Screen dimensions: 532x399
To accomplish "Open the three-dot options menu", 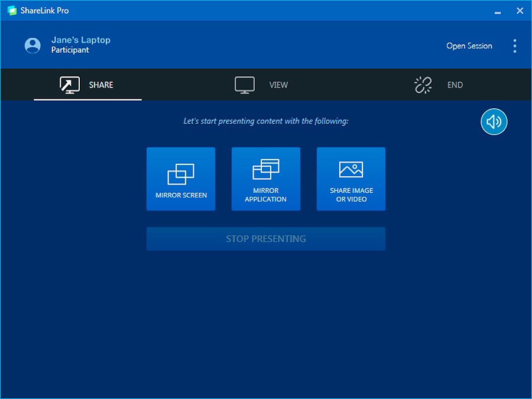I will click(514, 46).
